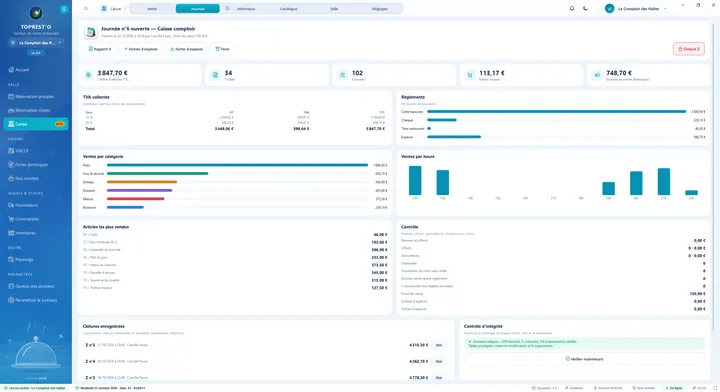Open Inventaires in the sidebar
This screenshot has width=720, height=392.
click(35, 233)
